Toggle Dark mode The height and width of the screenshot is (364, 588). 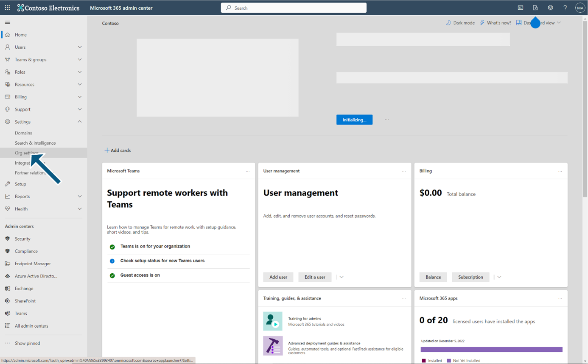tap(460, 23)
